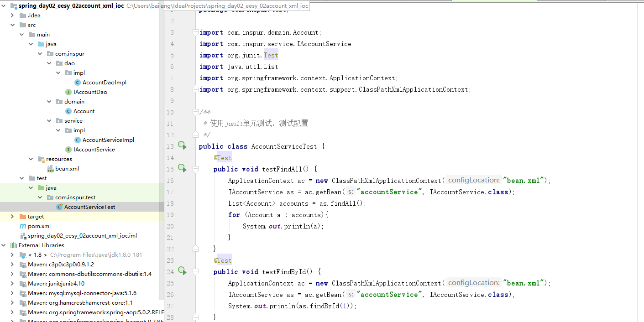Click the @Test annotation on line 14
This screenshot has height=322, width=644.
(x=223, y=158)
